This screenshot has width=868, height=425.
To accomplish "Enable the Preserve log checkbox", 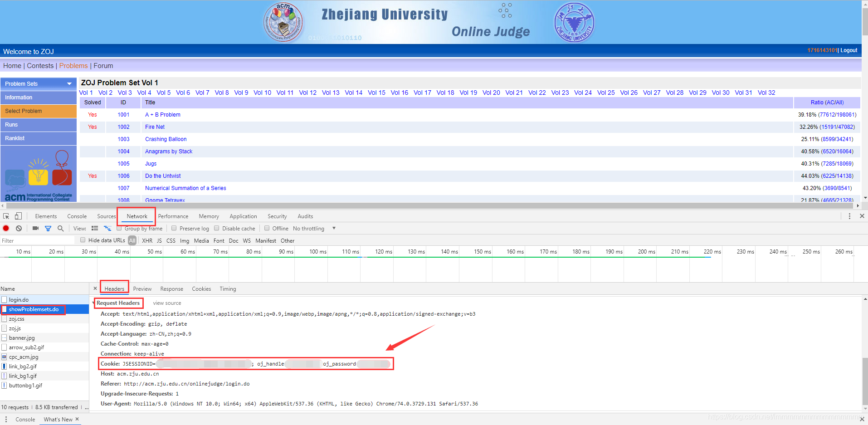I will (x=174, y=228).
